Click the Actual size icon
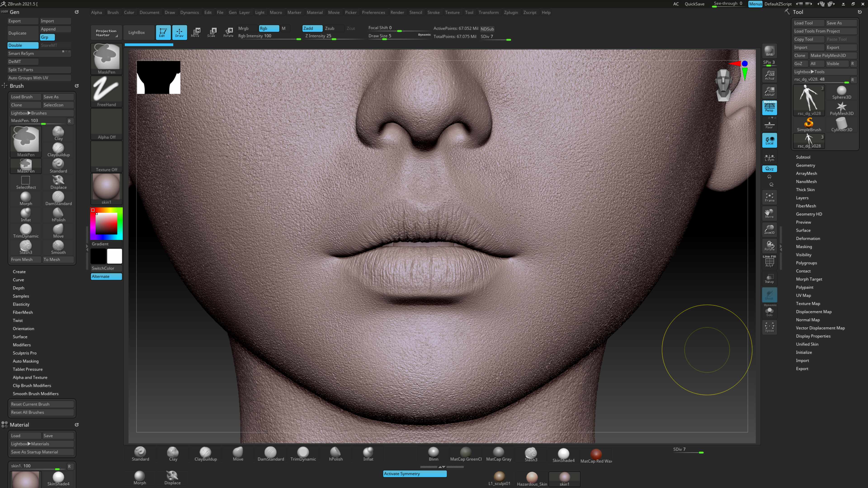The image size is (868, 488). [x=769, y=75]
